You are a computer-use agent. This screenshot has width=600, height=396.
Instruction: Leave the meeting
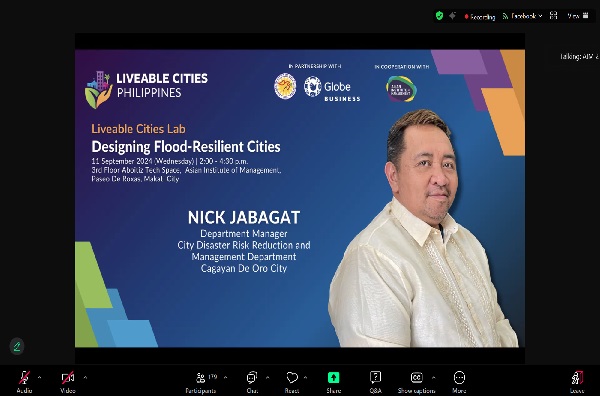577,382
